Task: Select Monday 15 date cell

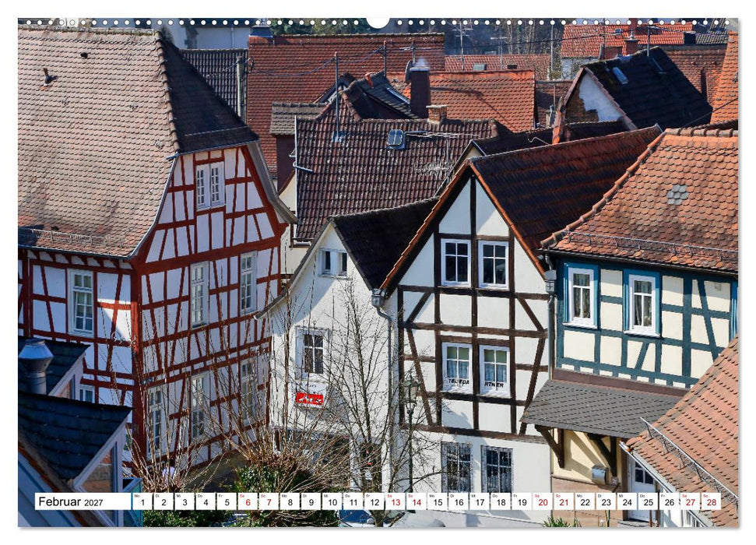Action: (438, 501)
